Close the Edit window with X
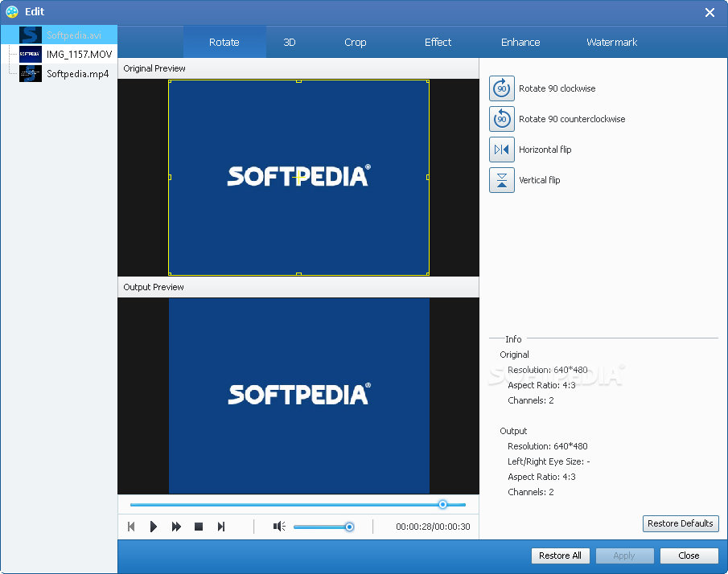This screenshot has height=574, width=728. 709,13
